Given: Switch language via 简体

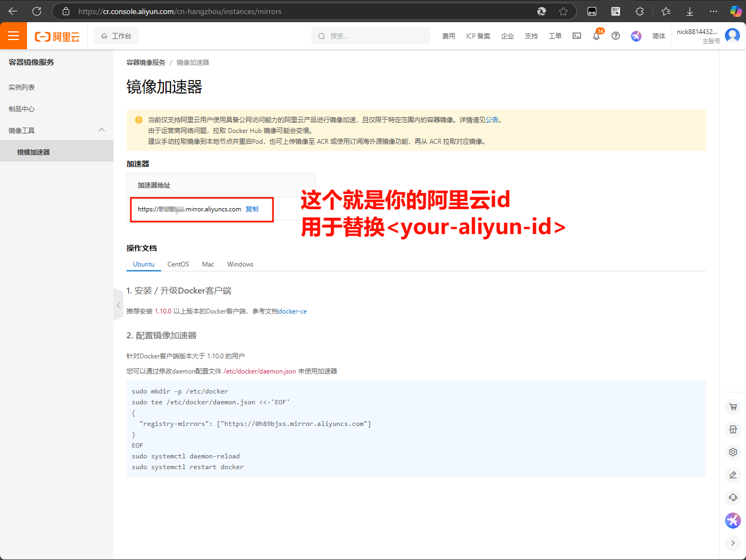Looking at the screenshot, I should click(659, 36).
